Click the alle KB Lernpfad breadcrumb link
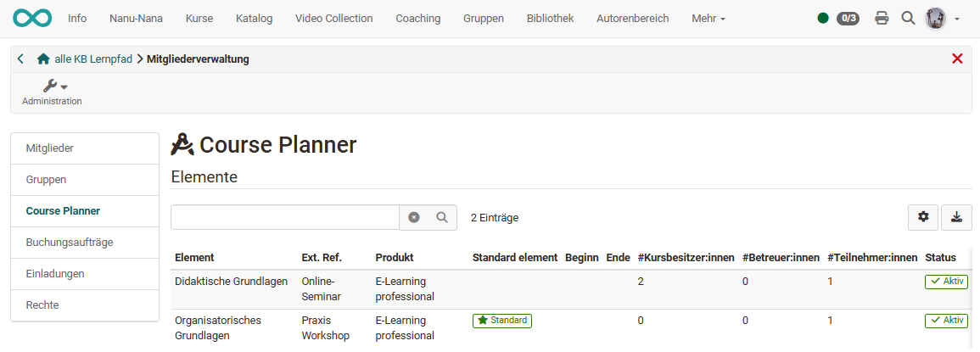The image size is (980, 352). [x=93, y=59]
